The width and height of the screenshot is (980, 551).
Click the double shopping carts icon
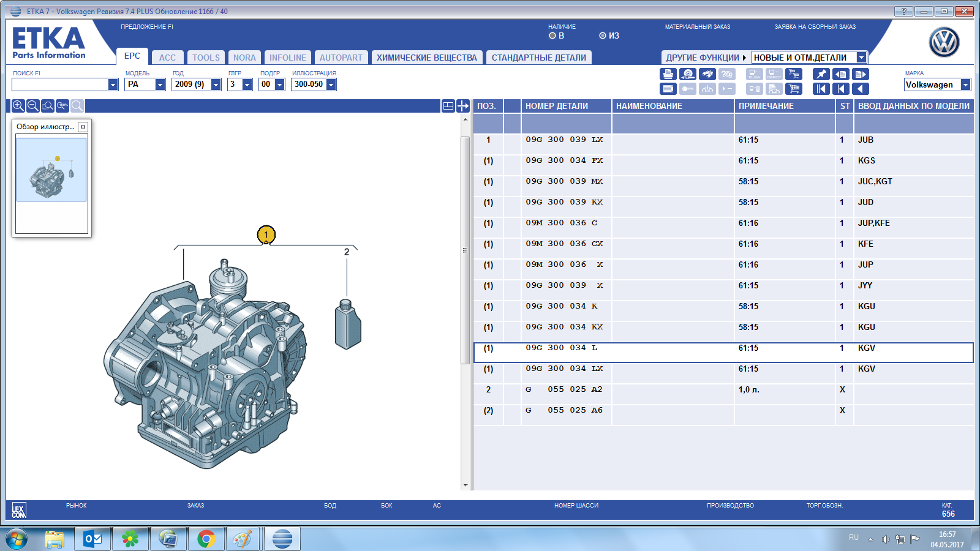[x=794, y=74]
